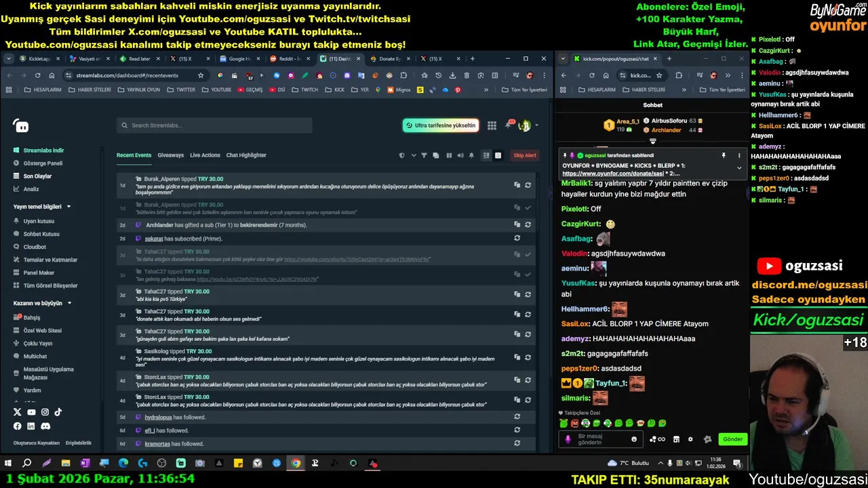Viewport: 868px width, 488px height.
Task: Click the Discord icon in sidebar footer
Action: [x=45, y=426]
